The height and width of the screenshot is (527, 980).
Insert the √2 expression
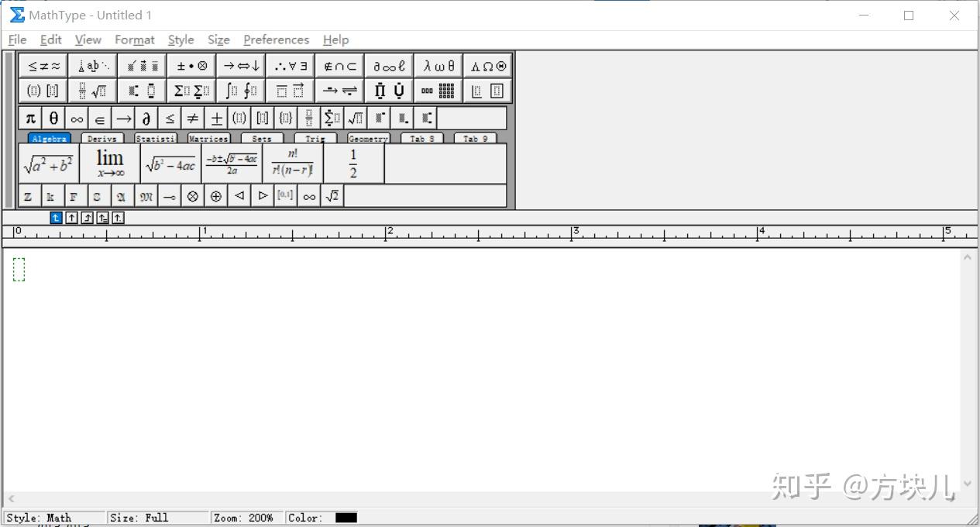(332, 196)
